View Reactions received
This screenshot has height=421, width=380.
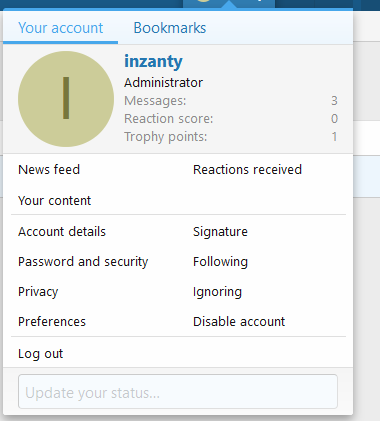click(247, 170)
